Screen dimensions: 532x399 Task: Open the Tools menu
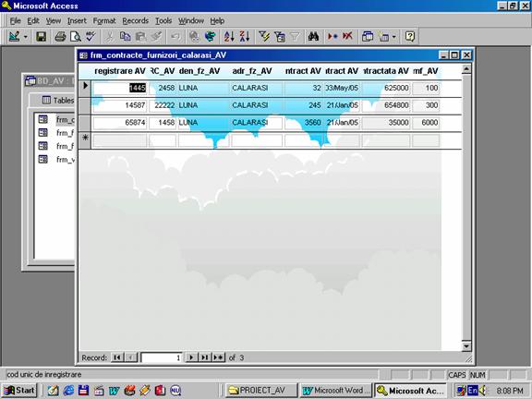coord(163,21)
